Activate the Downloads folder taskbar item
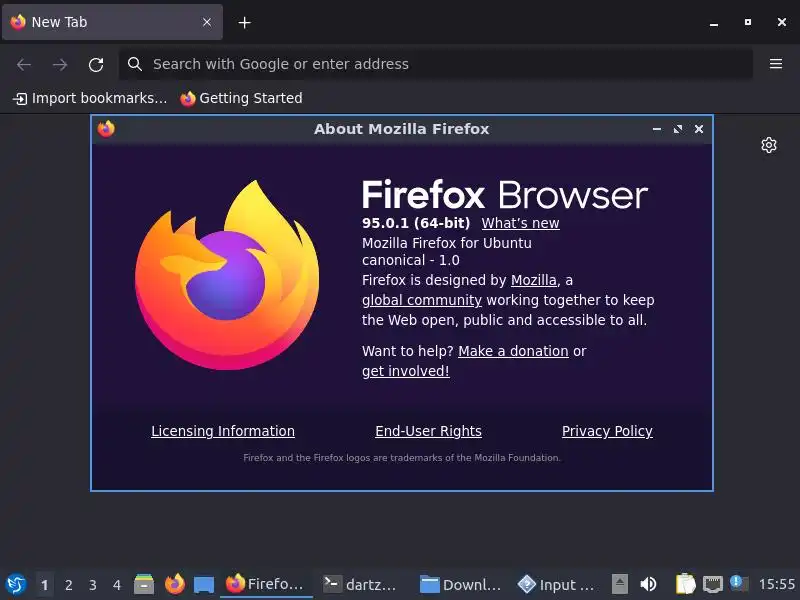The width and height of the screenshot is (800, 600). click(461, 584)
